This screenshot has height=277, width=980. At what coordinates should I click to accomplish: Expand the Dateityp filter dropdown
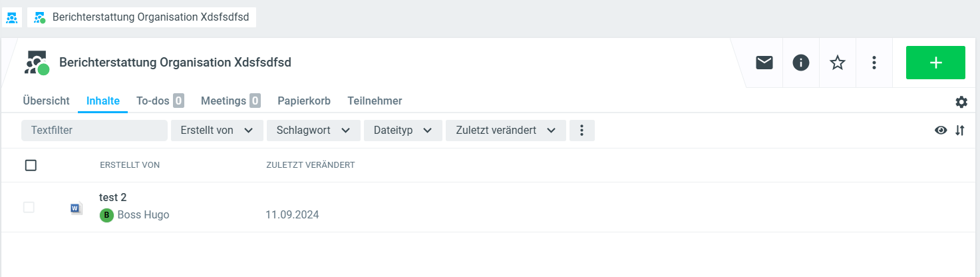(x=403, y=131)
